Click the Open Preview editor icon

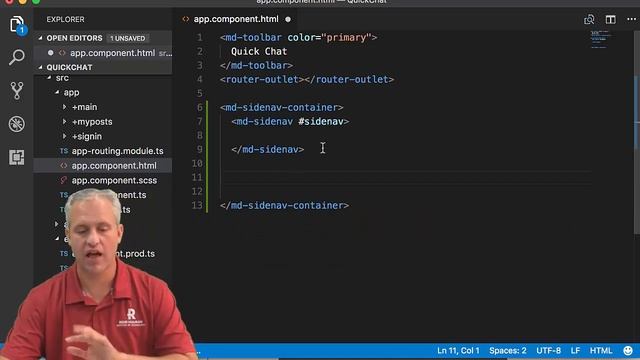pyautogui.click(x=589, y=19)
